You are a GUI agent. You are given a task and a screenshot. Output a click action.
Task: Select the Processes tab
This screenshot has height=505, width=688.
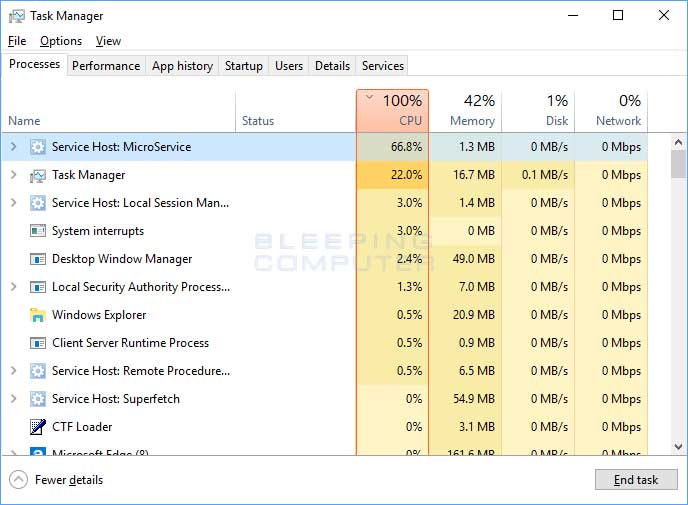[35, 64]
